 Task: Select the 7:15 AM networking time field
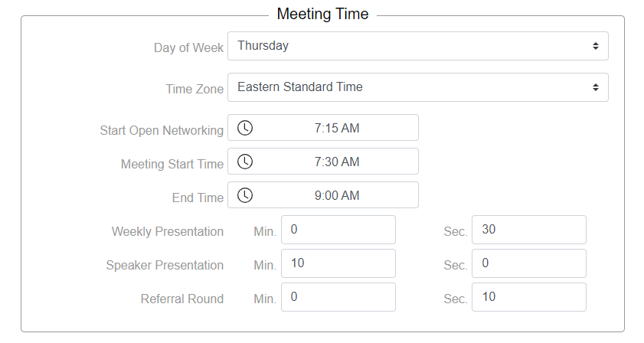pos(337,128)
